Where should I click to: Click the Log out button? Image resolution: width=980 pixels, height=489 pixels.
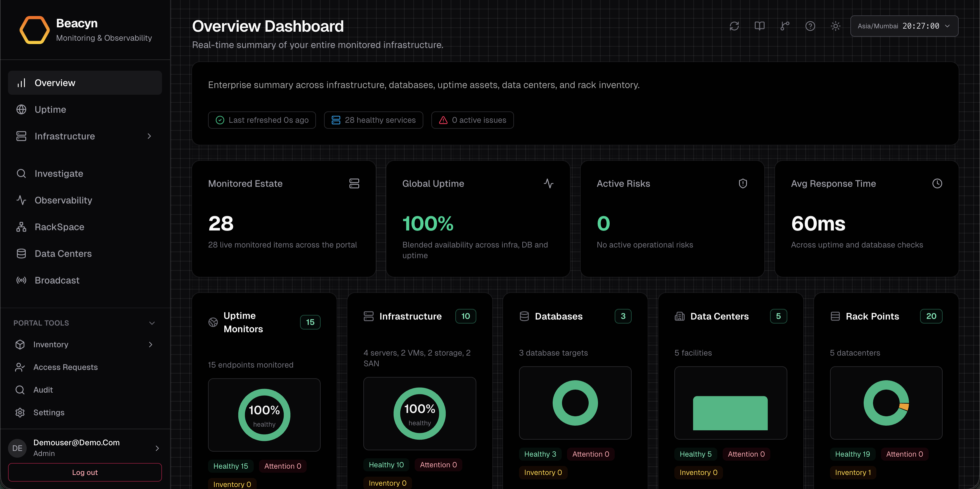pyautogui.click(x=85, y=472)
